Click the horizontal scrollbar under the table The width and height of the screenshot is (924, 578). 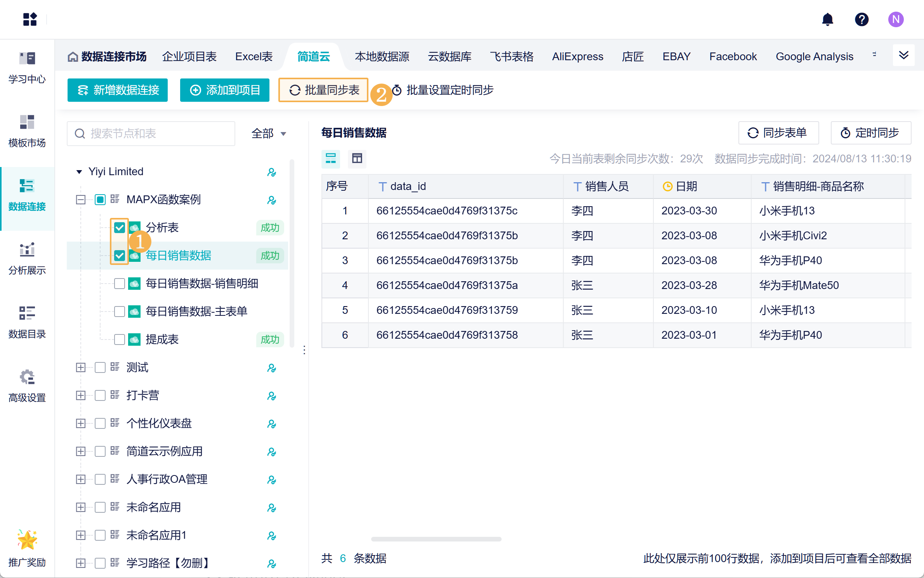click(436, 539)
